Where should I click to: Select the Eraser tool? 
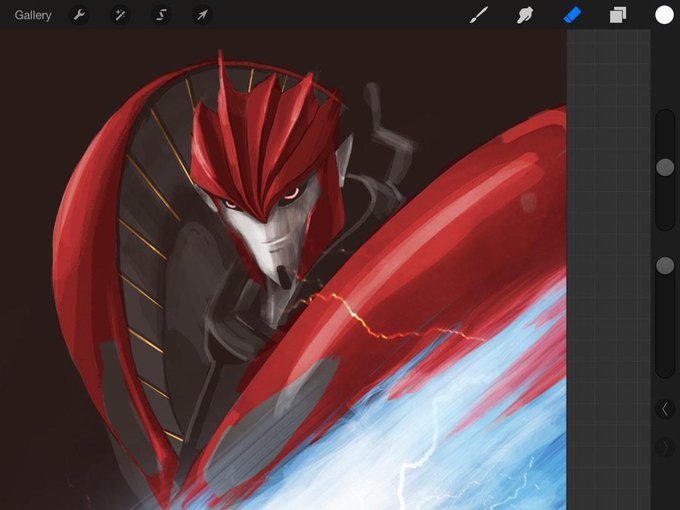[x=572, y=15]
